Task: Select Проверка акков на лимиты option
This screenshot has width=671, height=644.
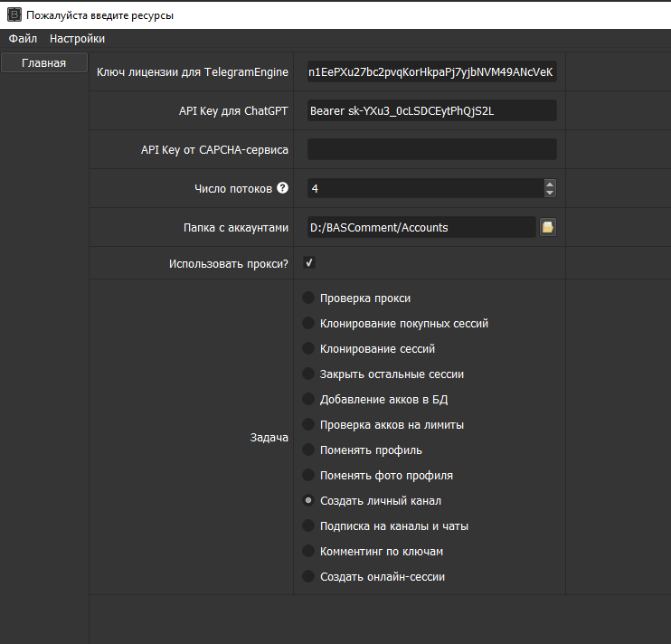Action: coord(309,424)
